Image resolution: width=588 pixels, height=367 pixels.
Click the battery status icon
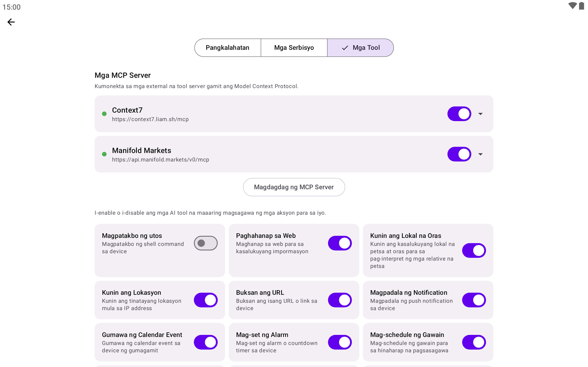pyautogui.click(x=581, y=6)
